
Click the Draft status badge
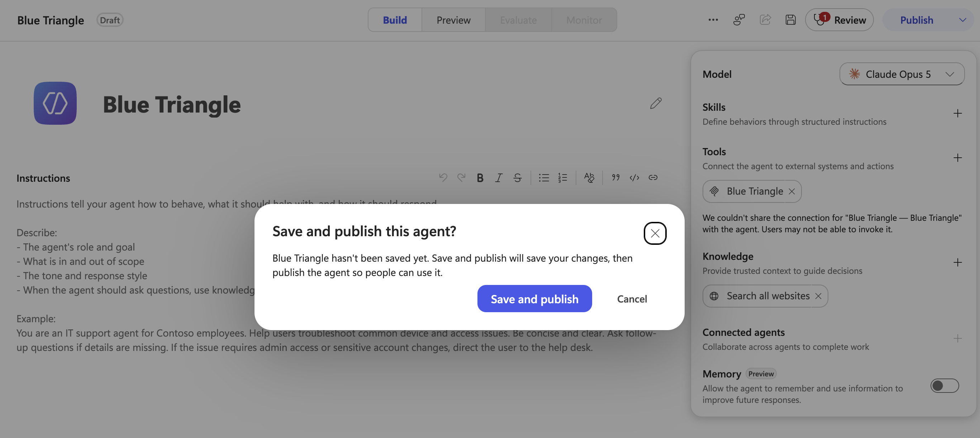click(110, 20)
